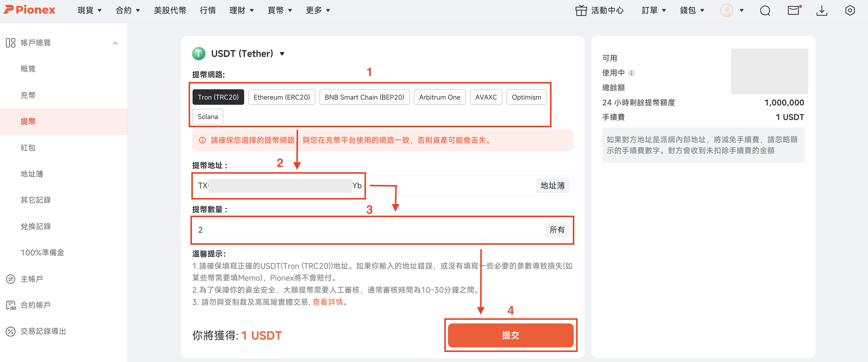Click the account overview grid icon
This screenshot has height=362, width=868.
click(x=10, y=43)
